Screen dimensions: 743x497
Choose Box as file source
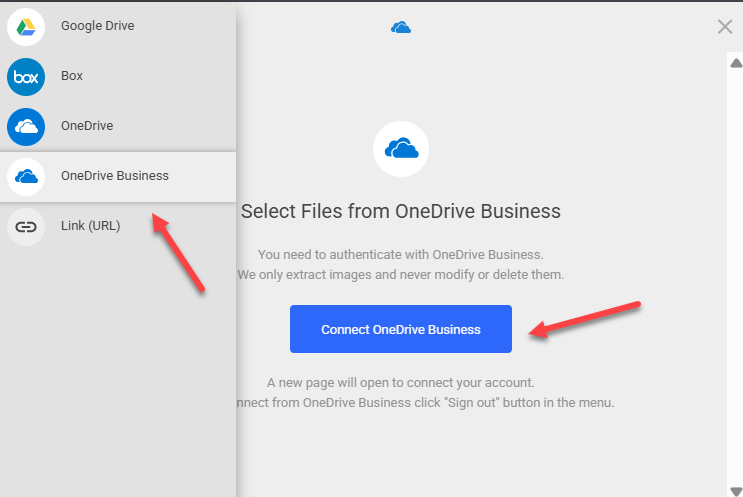coord(72,76)
